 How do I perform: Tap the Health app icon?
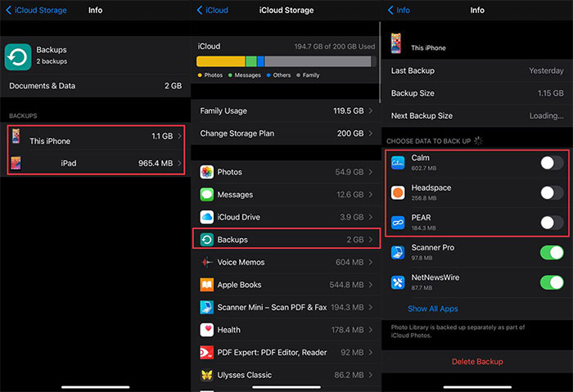(207, 330)
